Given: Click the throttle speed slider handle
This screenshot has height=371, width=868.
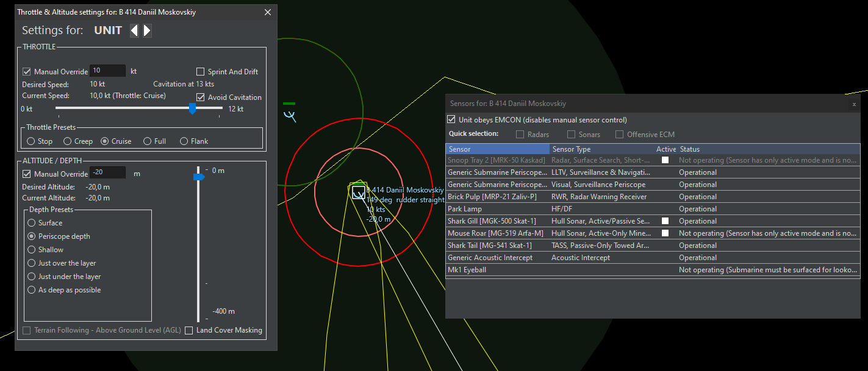Looking at the screenshot, I should click(x=193, y=108).
